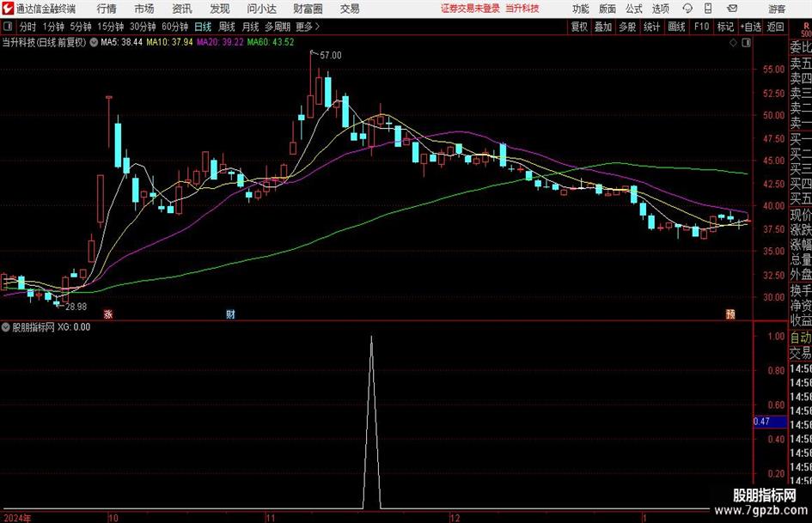Select the 多周期 multi-period tab

tap(278, 27)
